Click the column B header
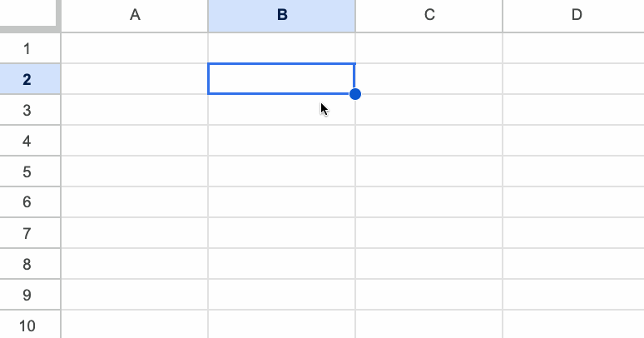644x338 pixels. (x=282, y=15)
